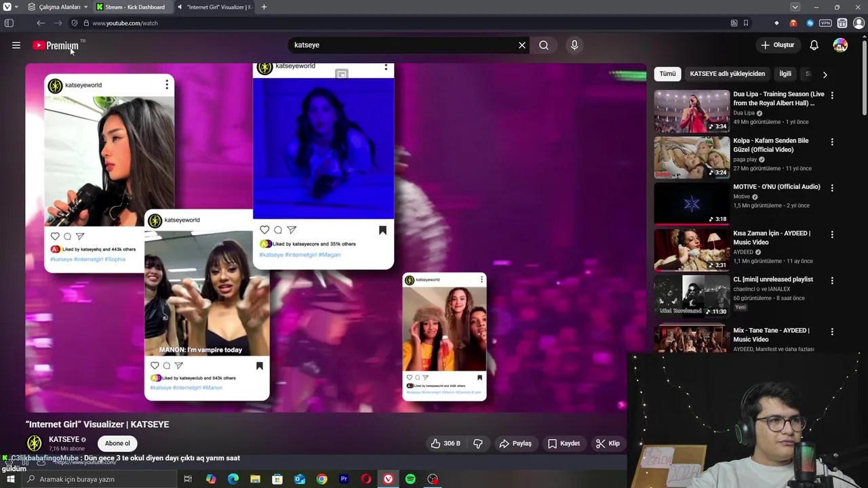This screenshot has height=488, width=868.
Task: Open Opera browser from taskbar
Action: coord(366,479)
